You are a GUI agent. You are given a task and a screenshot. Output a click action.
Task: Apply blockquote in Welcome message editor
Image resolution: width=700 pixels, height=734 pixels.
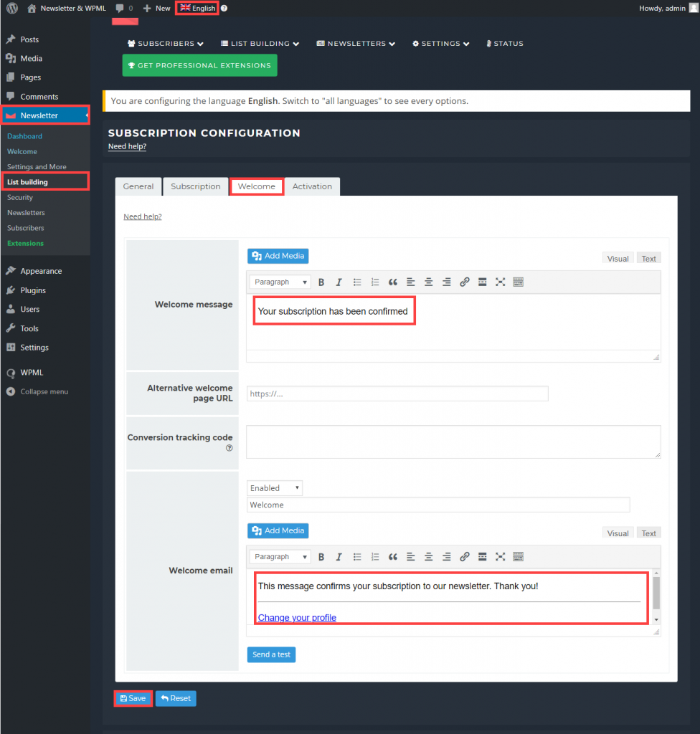tap(392, 282)
